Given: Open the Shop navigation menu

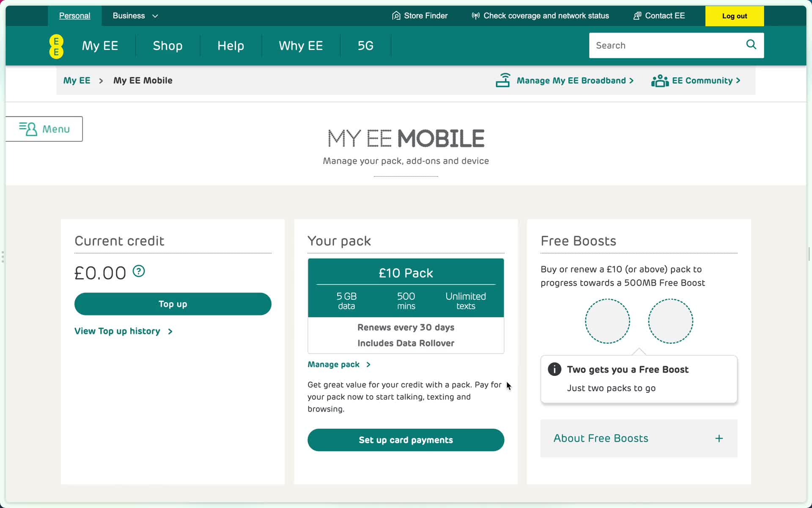Looking at the screenshot, I should pyautogui.click(x=167, y=46).
